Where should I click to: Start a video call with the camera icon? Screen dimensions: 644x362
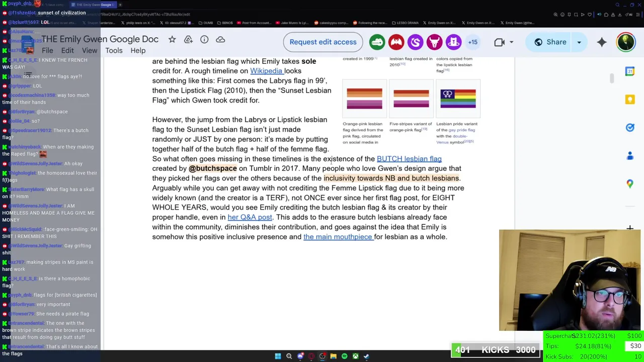(x=499, y=42)
